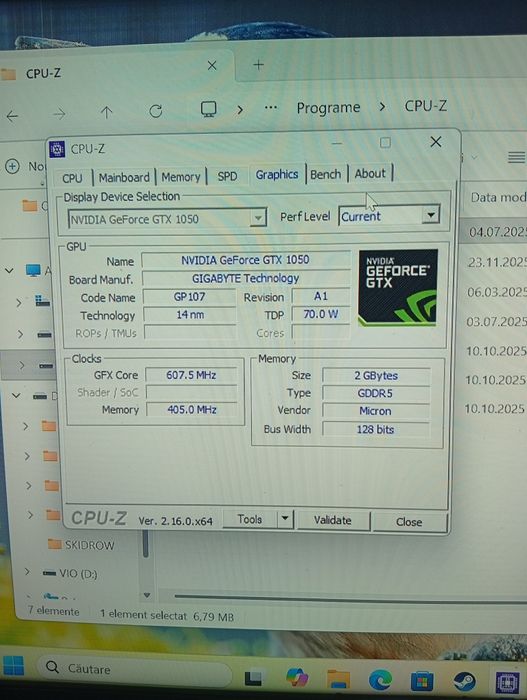527x700 pixels.
Task: Collapse the This PC tree node
Action: click(x=9, y=271)
